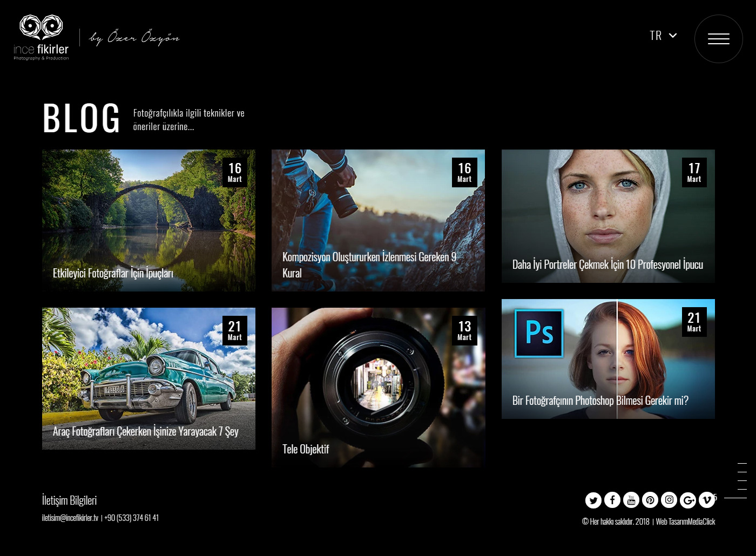Open the Pinterest profile icon
This screenshot has height=556, width=756.
point(650,500)
